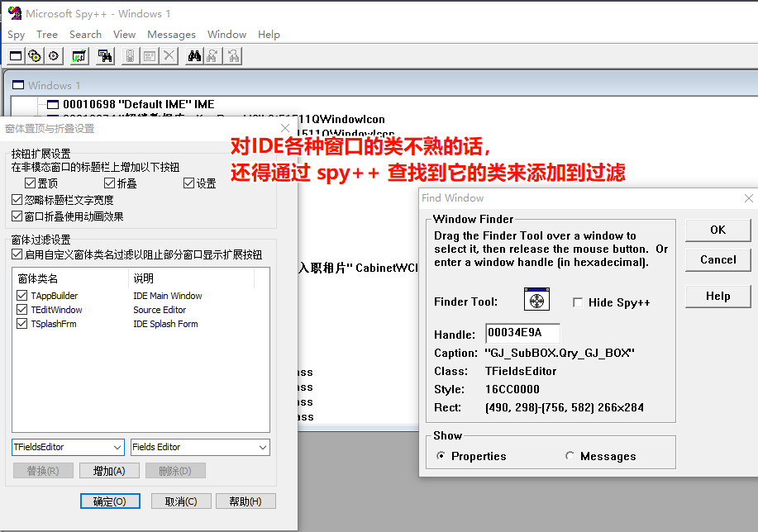This screenshot has width=758, height=532.
Task: Expand the Fields Editor description dropdown
Action: tap(262, 447)
